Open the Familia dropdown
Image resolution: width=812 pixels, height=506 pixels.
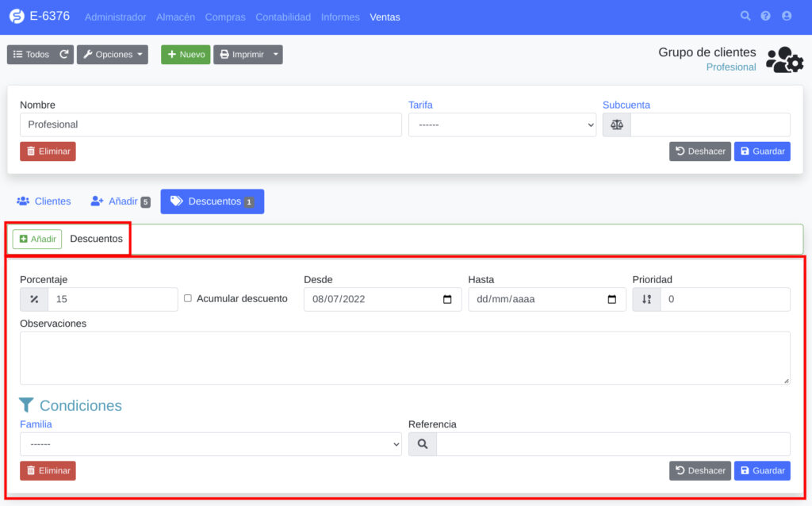(x=211, y=445)
